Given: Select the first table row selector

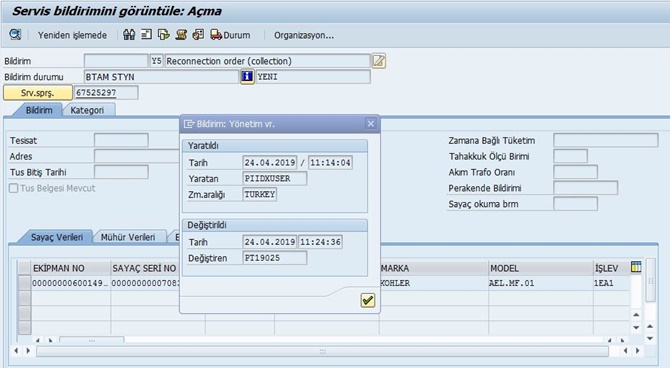Looking at the screenshot, I should pos(24,283).
